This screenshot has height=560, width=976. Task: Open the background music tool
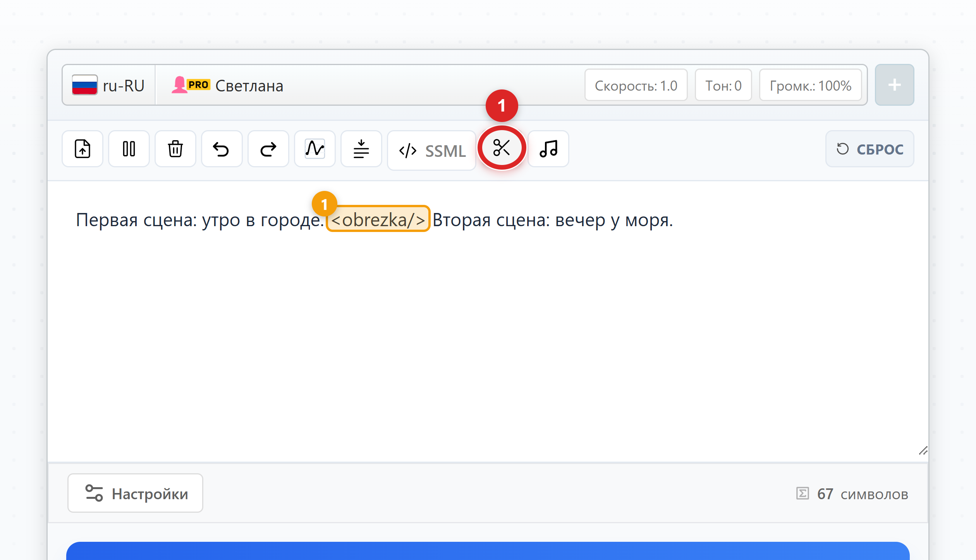pos(548,149)
